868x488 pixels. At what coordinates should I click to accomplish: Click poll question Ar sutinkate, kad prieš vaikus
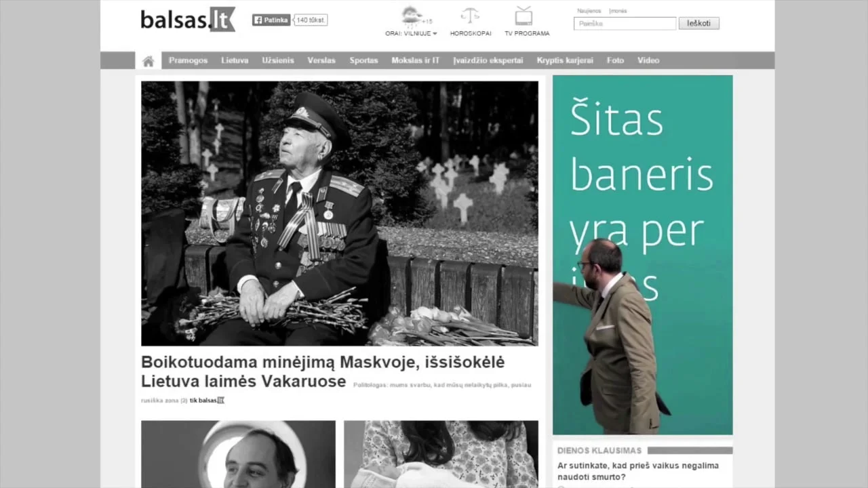coord(637,471)
